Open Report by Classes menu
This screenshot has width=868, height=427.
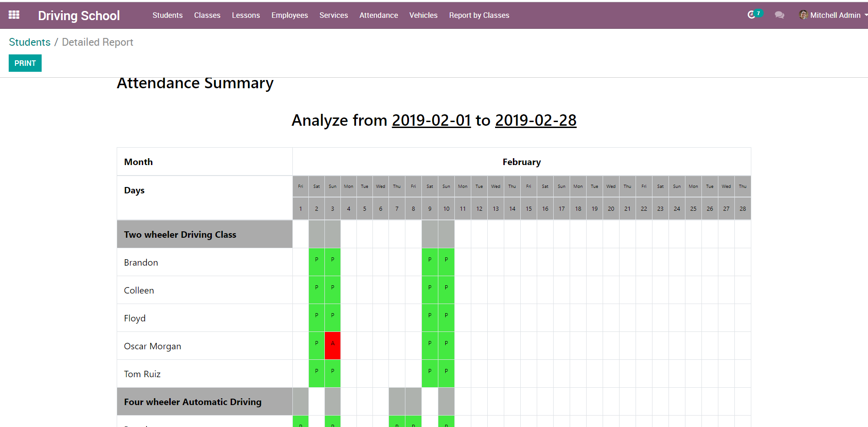tap(479, 15)
